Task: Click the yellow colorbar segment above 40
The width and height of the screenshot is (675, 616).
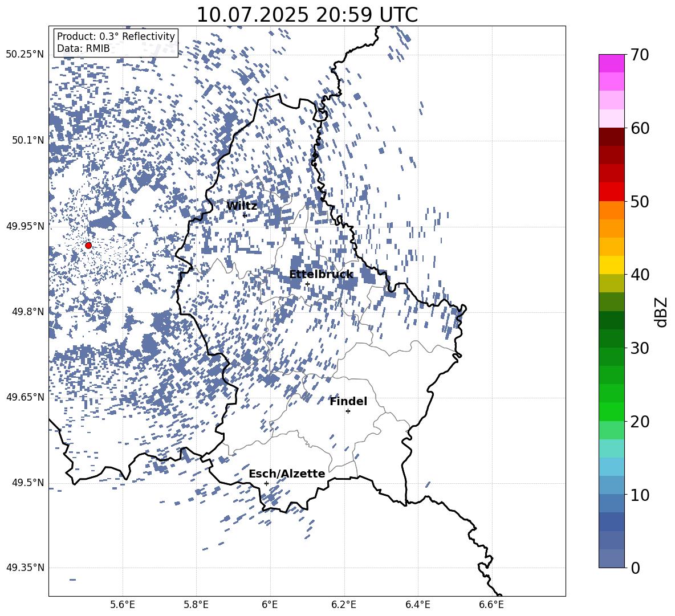Action: coord(611,265)
